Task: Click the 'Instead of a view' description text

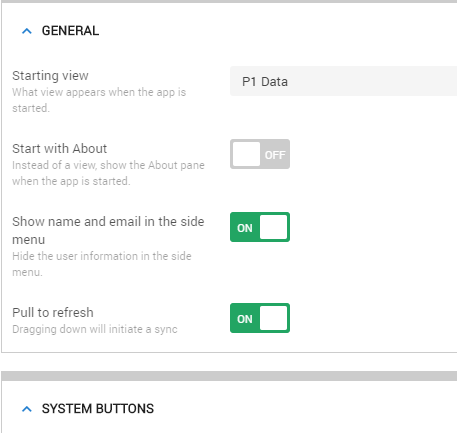Action: pyautogui.click(x=108, y=173)
